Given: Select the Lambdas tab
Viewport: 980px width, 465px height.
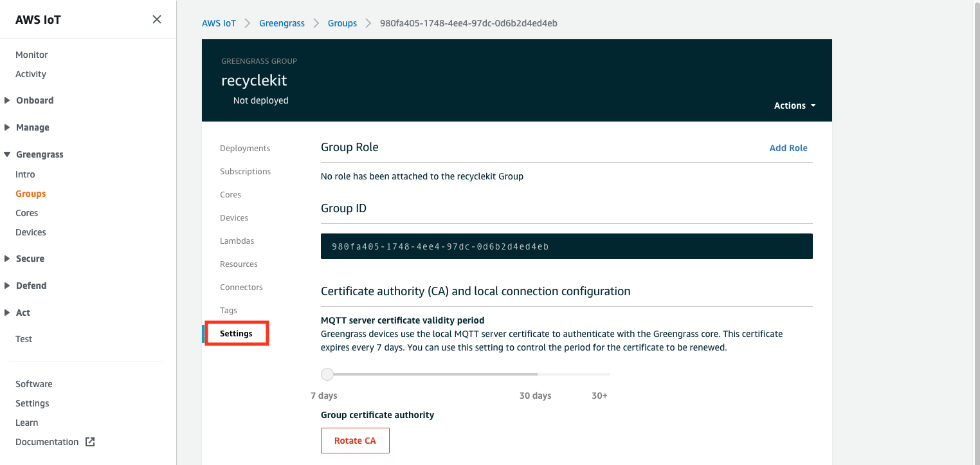Looking at the screenshot, I should pyautogui.click(x=237, y=241).
